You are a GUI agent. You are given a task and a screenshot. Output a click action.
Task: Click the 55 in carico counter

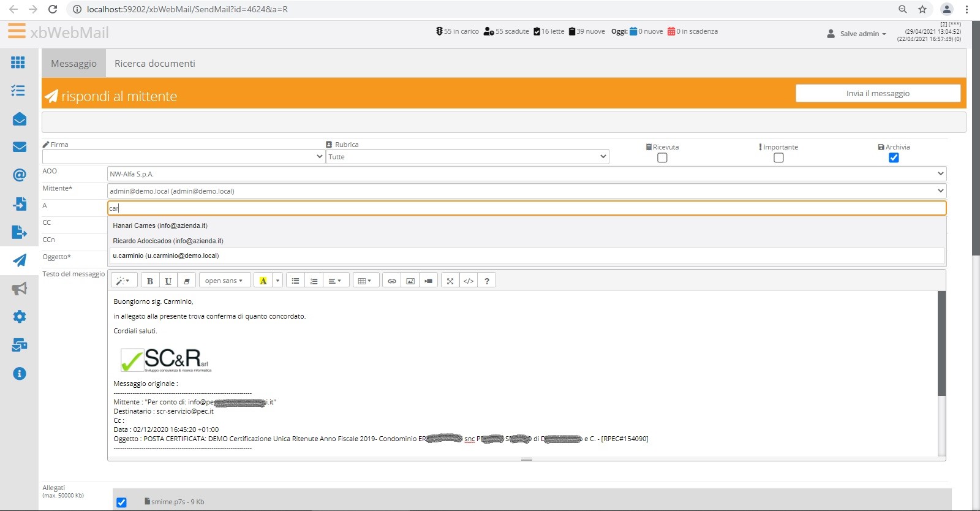coord(458,31)
